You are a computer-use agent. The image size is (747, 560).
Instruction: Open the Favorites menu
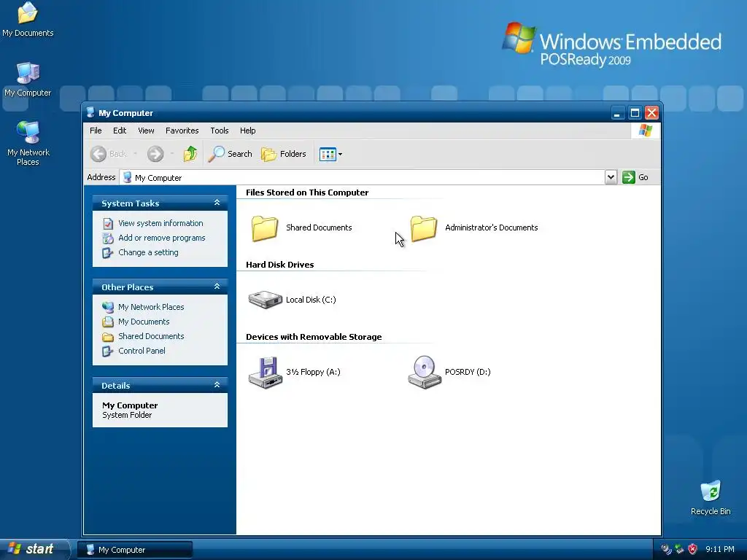click(182, 131)
